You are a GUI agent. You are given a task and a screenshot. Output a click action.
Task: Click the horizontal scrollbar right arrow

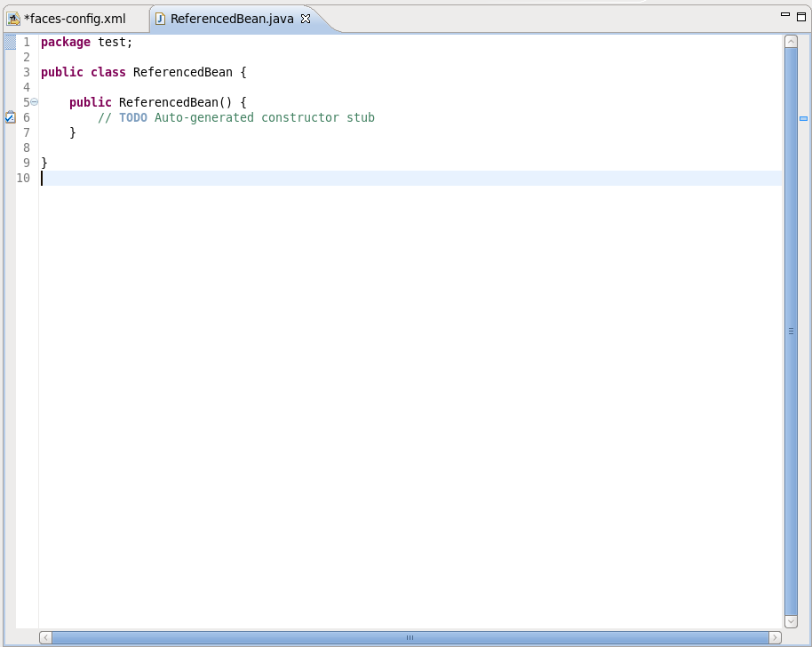click(x=774, y=637)
